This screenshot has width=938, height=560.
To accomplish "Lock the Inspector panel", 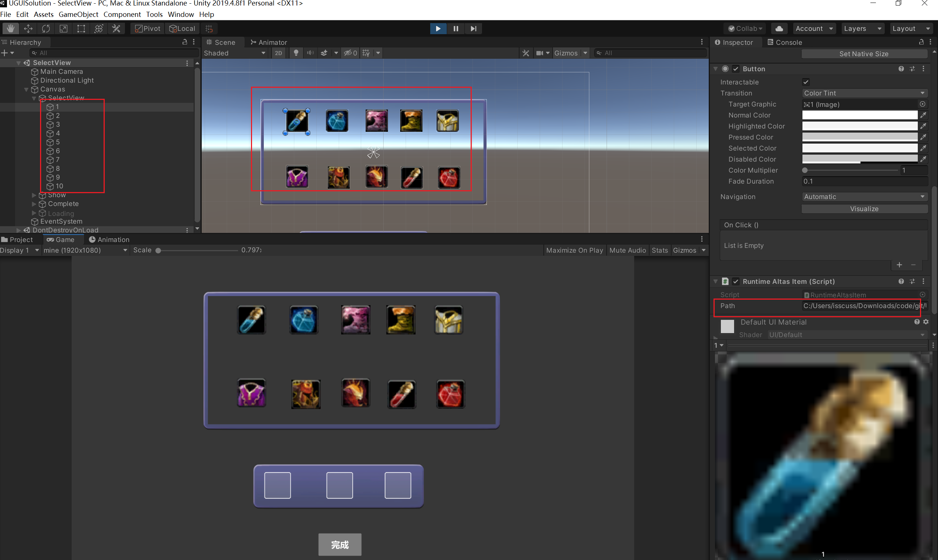I will [x=921, y=42].
